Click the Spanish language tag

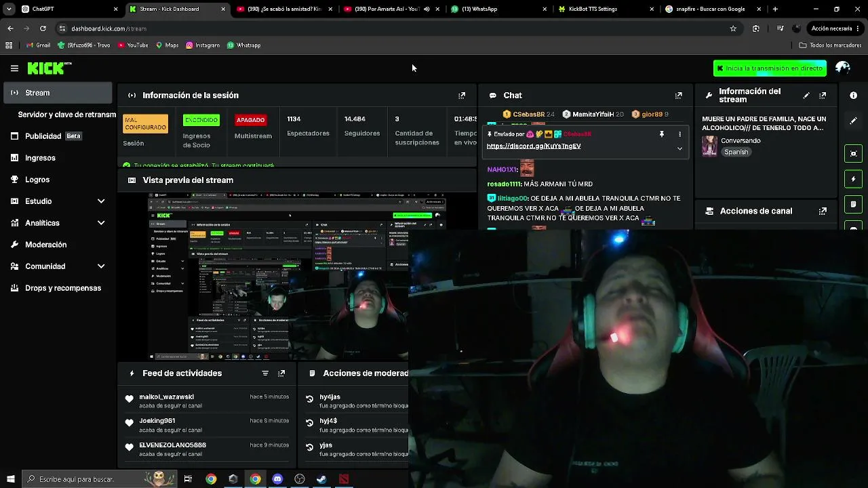[x=736, y=152]
